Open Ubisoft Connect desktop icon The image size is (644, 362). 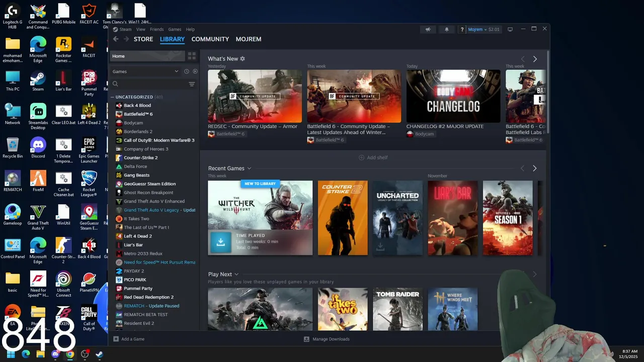[x=63, y=285]
